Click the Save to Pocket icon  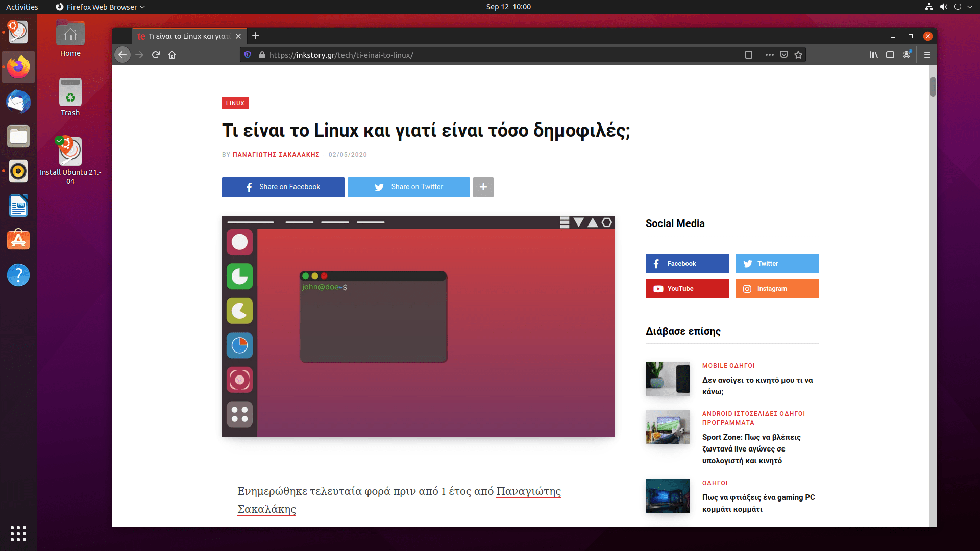(x=784, y=55)
